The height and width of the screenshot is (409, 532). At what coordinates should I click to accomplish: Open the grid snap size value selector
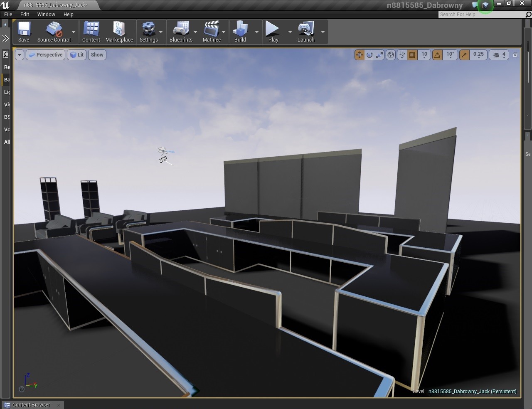(x=424, y=54)
